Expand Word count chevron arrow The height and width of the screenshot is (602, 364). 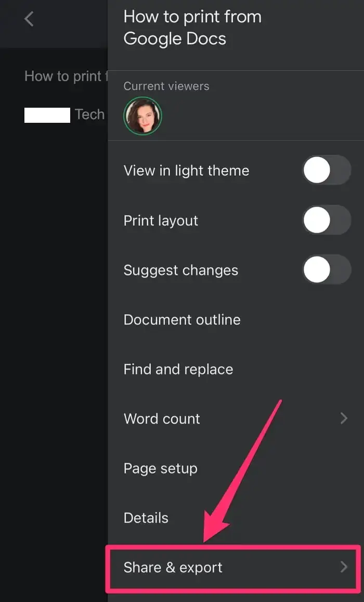pos(344,418)
